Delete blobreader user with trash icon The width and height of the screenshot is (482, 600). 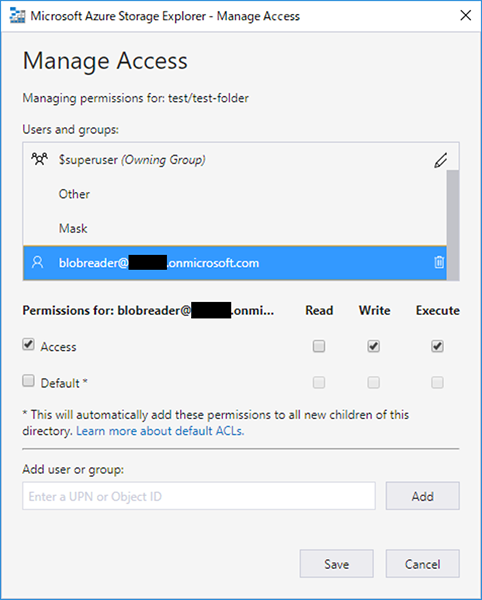[439, 262]
